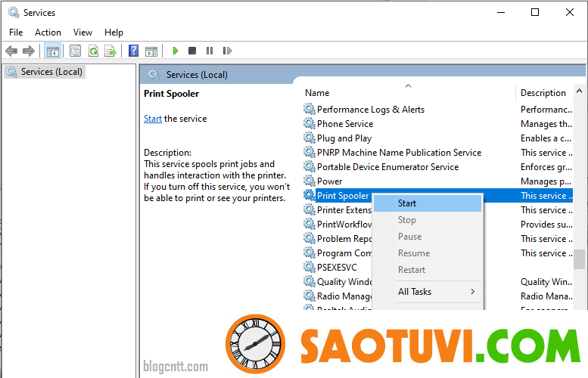Click the Services gear icon in the title bar
The height and width of the screenshot is (378, 588).
pos(14,12)
